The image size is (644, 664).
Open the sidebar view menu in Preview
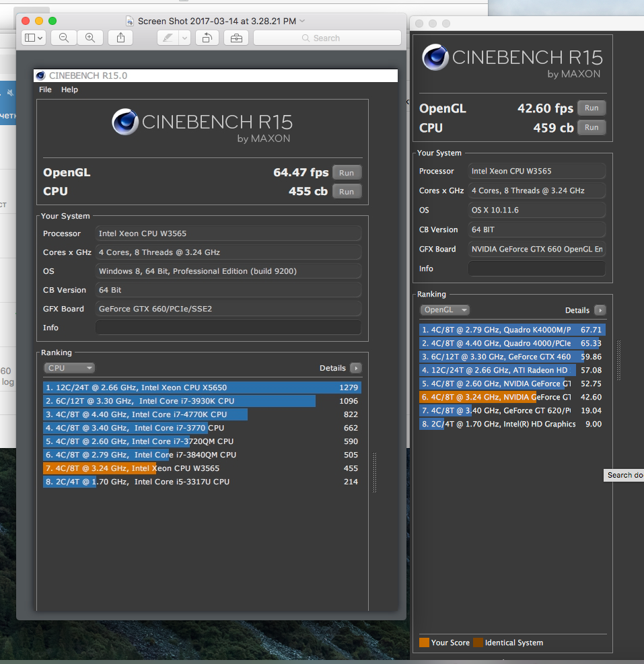pyautogui.click(x=33, y=38)
